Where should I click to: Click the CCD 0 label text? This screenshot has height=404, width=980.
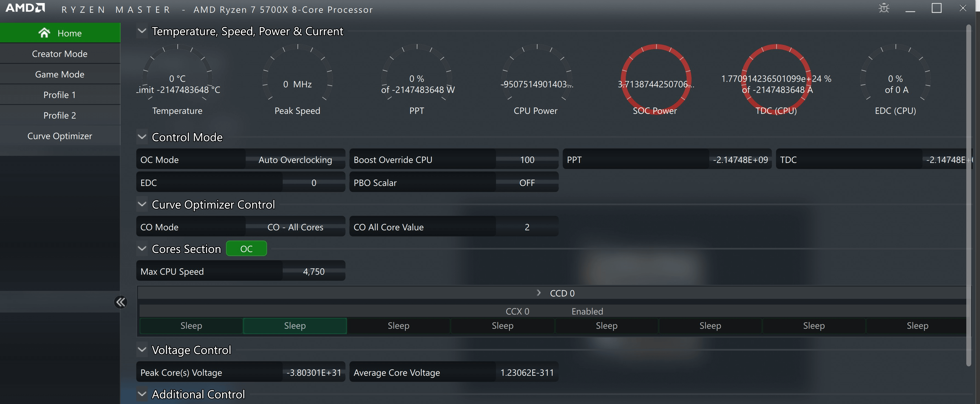point(562,293)
